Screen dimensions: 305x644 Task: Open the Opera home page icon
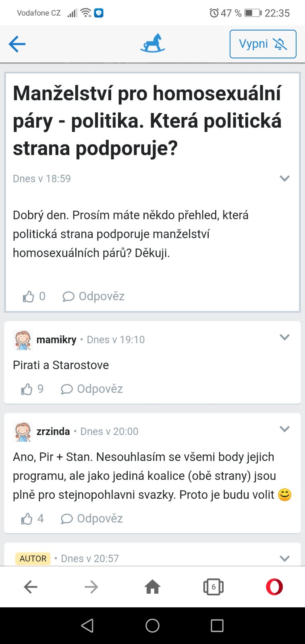pyautogui.click(x=152, y=587)
